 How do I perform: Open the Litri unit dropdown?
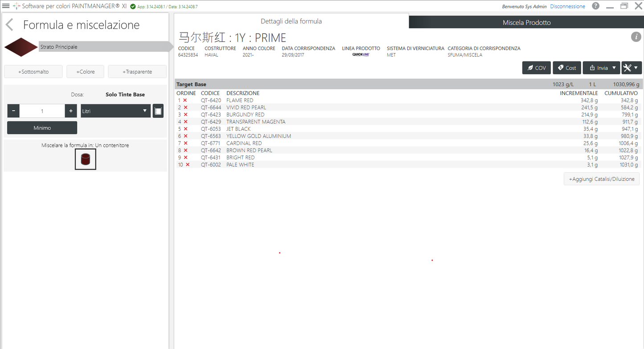tap(115, 111)
